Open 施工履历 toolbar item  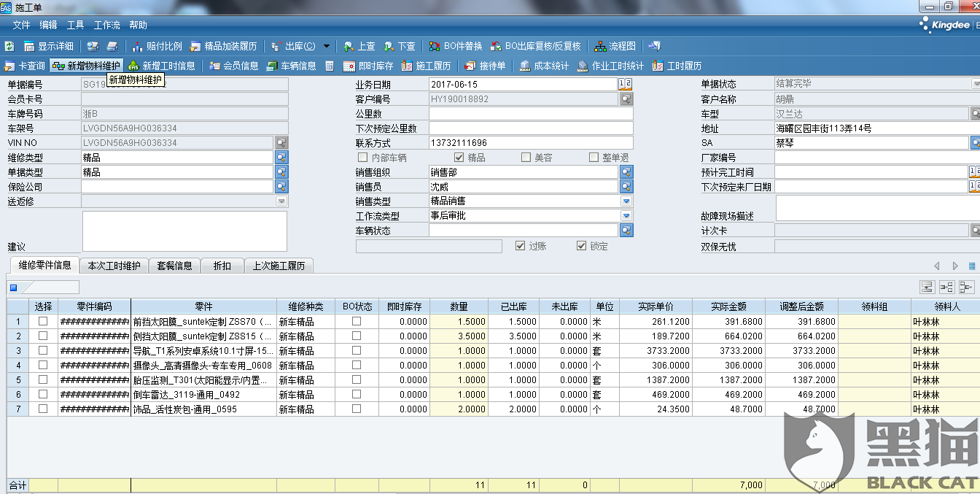coord(427,66)
